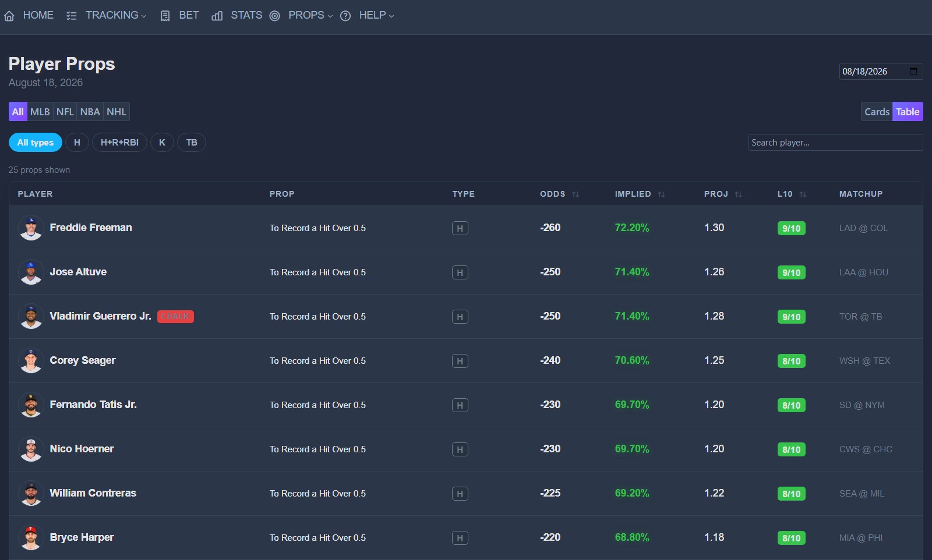Click Freddie Freeman's player avatar
Image resolution: width=932 pixels, height=560 pixels.
[31, 228]
